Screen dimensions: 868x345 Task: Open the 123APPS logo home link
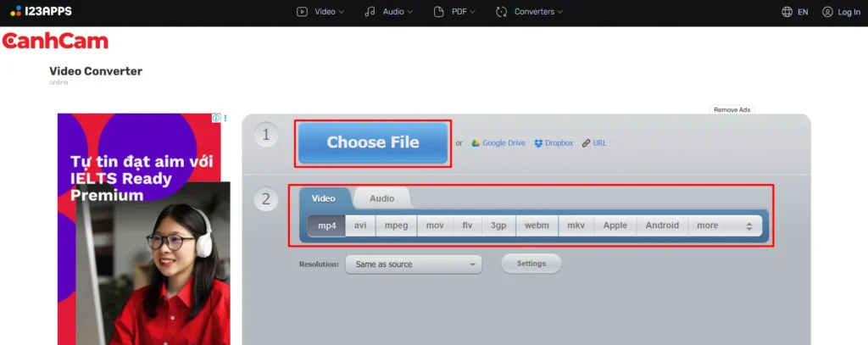click(41, 11)
